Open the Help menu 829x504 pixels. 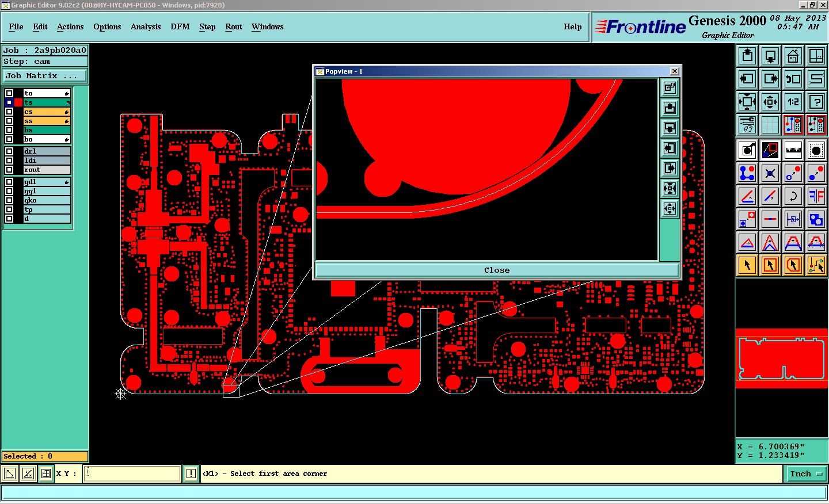(573, 27)
